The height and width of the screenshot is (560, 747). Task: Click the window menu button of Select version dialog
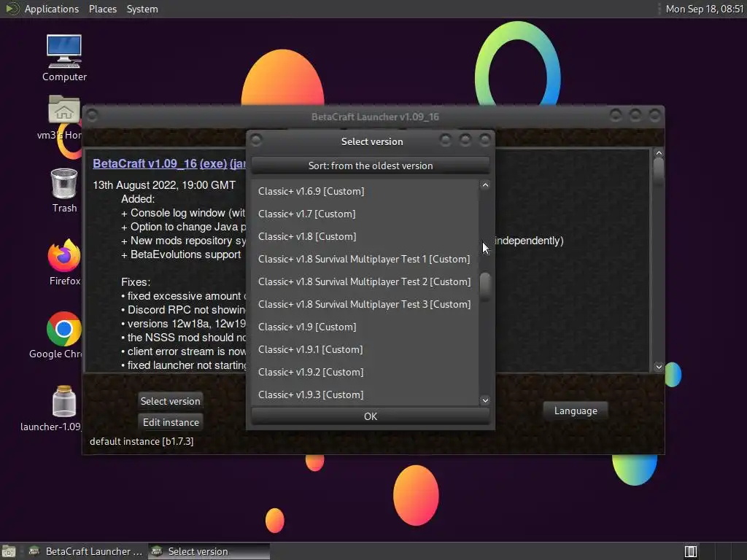click(x=256, y=140)
